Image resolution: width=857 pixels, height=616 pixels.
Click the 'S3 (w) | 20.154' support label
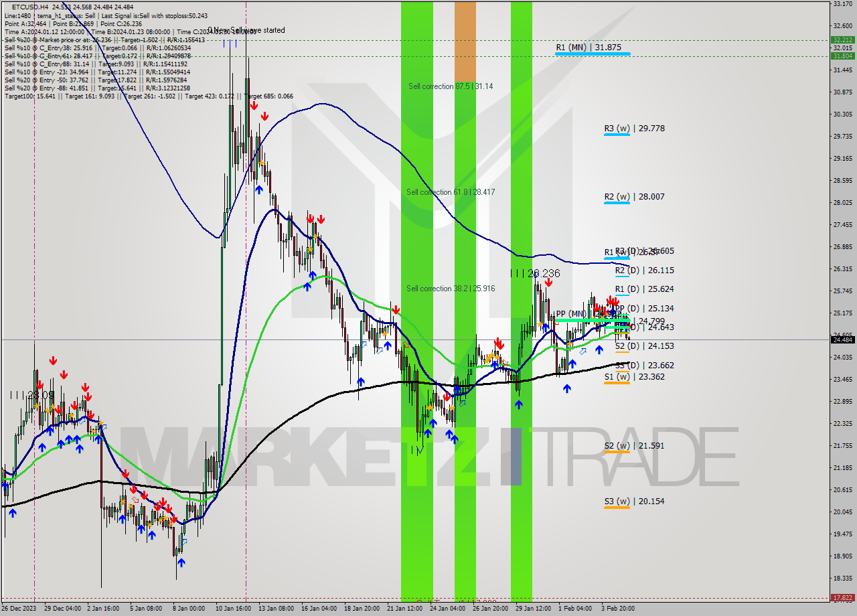(x=634, y=502)
